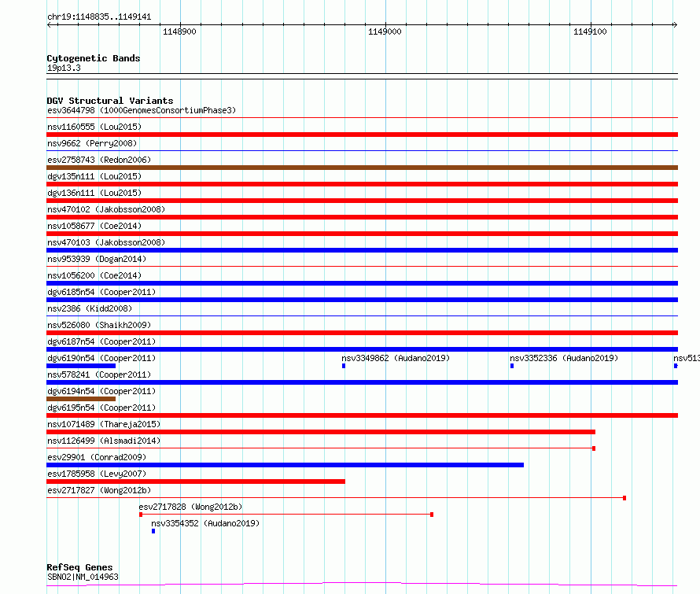Select the nsv2386 (Kidd2008) label
Screen dimensions: 700x594
point(90,308)
